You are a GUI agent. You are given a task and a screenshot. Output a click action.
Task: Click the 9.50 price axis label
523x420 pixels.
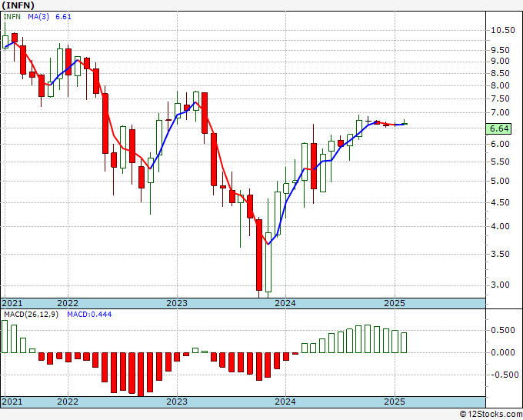point(500,50)
